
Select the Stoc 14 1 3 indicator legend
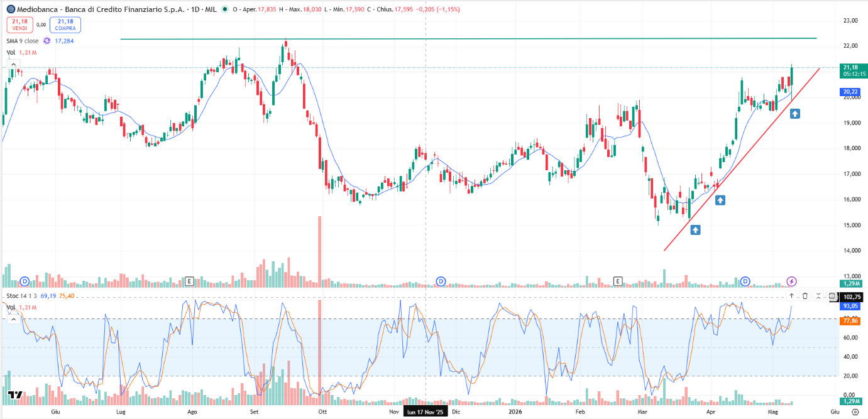click(21, 295)
